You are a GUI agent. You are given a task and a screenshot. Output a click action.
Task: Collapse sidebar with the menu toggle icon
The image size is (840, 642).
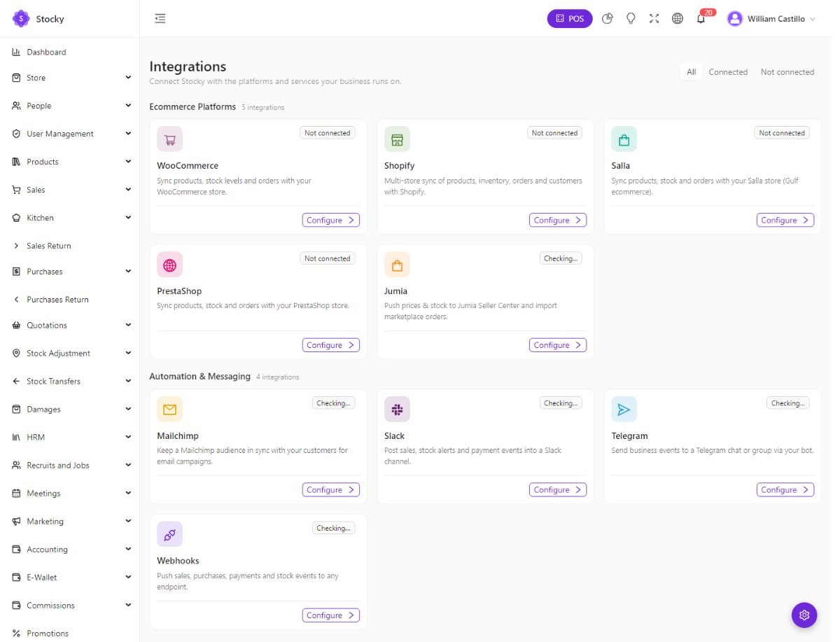pyautogui.click(x=160, y=19)
